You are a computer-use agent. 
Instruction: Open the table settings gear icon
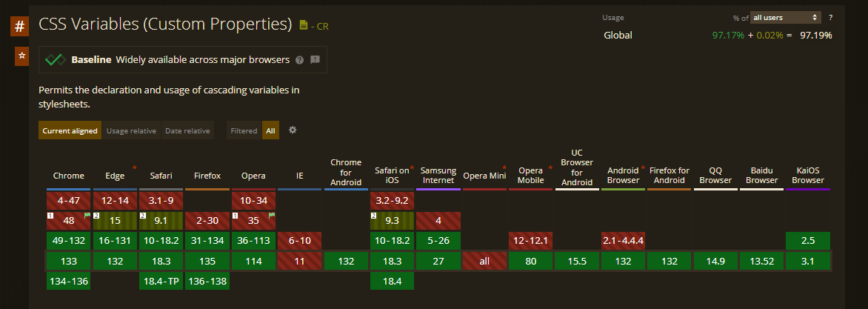pos(293,130)
